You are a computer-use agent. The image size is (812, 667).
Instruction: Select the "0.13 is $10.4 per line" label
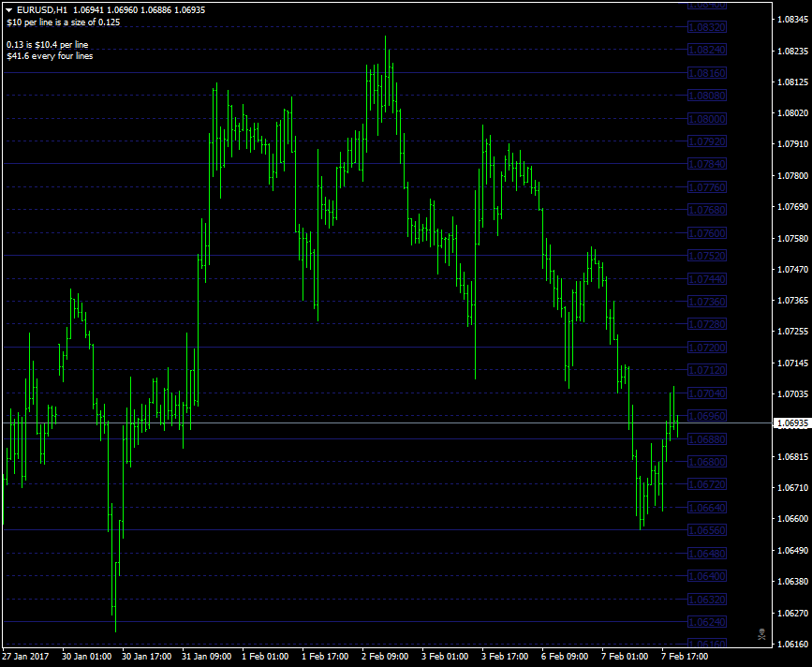click(x=48, y=45)
